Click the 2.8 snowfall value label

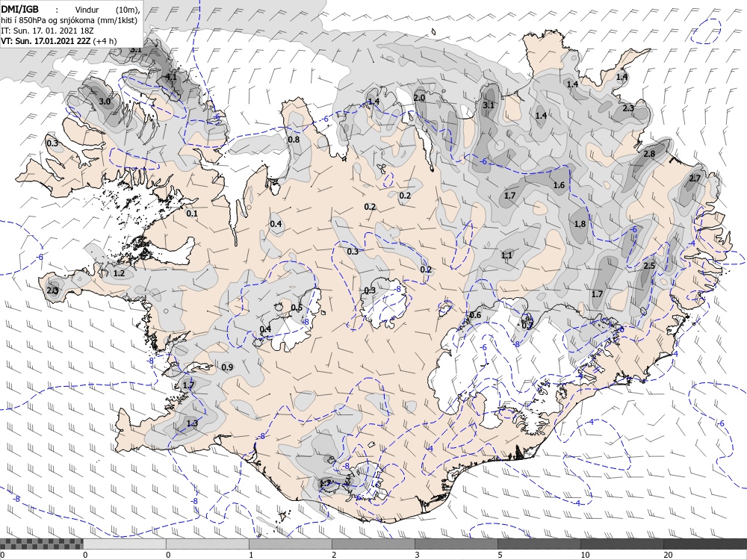pyautogui.click(x=649, y=154)
